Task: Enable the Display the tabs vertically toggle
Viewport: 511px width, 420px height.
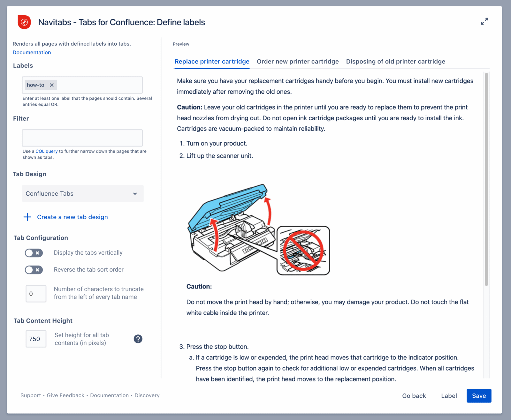Action: click(x=34, y=253)
